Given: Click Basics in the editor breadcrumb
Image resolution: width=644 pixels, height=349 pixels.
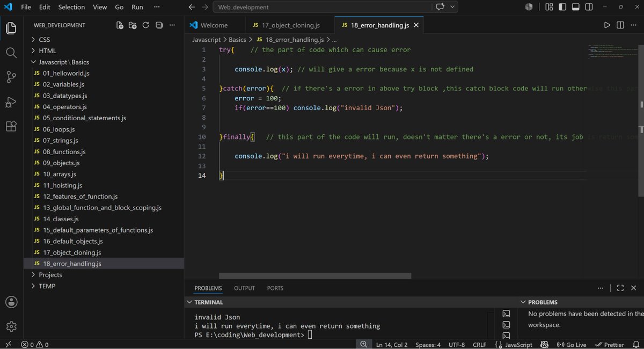Looking at the screenshot, I should point(237,40).
